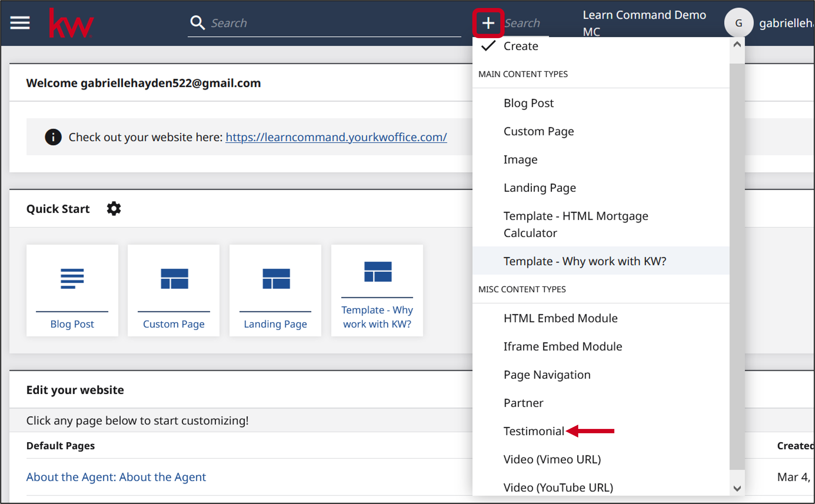Select Image content type

[601, 160]
